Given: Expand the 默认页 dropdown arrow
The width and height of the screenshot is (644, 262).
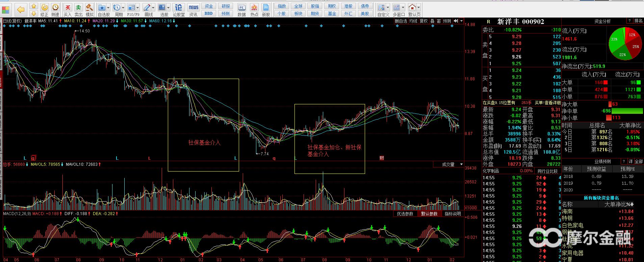Looking at the screenshot, I should tap(418, 7).
